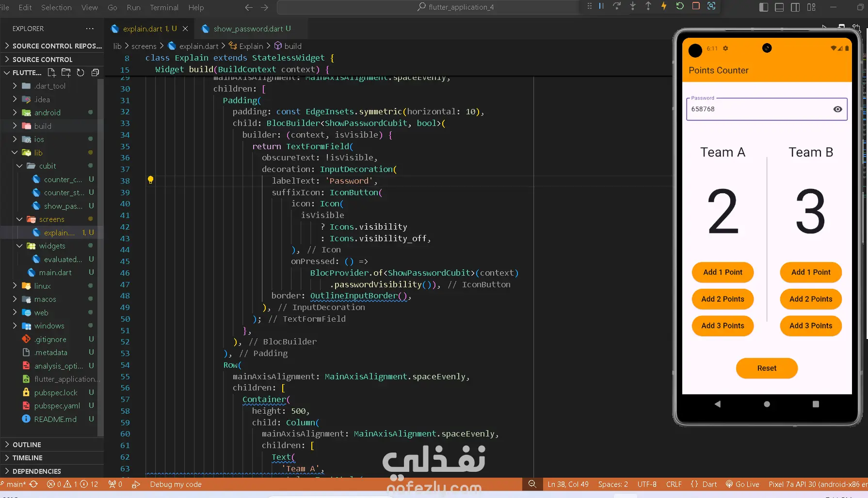This screenshot has height=498, width=868.
Task: Open pubspec.yaml in Explorer
Action: [x=57, y=405]
